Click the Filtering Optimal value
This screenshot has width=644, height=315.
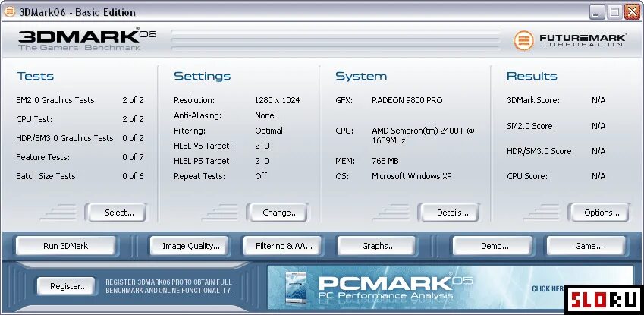[269, 131]
